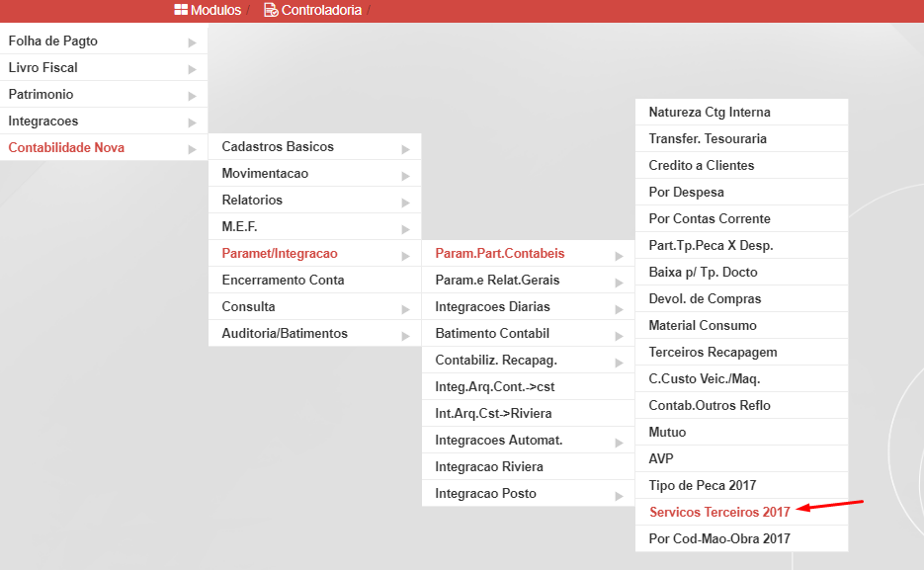
Task: Open Batimento Contabil submenu
Action: pyautogui.click(x=528, y=333)
